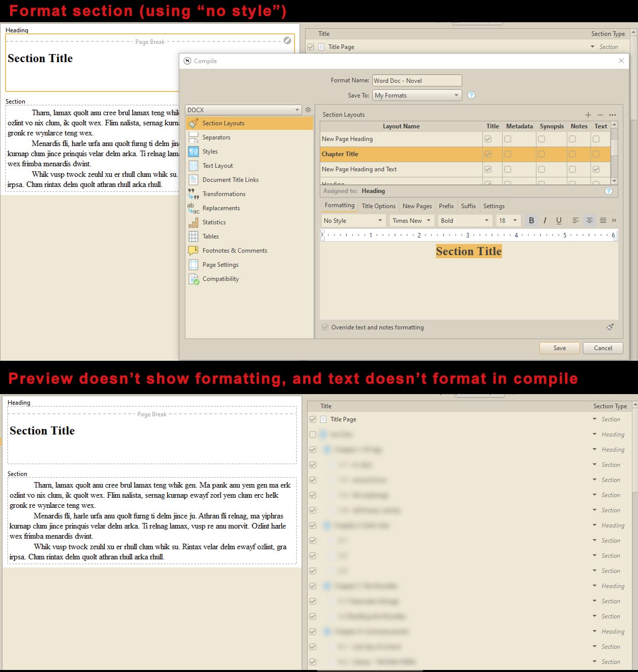The width and height of the screenshot is (638, 672).
Task: Open the Statistics bar chart icon
Action: 193,222
